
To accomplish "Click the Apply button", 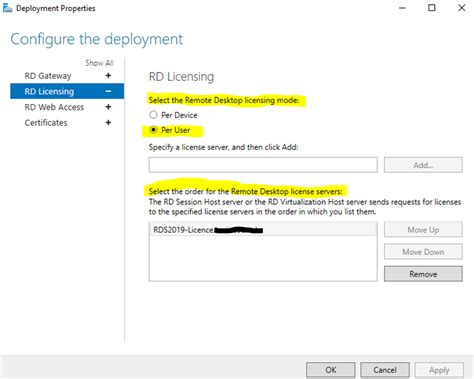I will tap(439, 370).
